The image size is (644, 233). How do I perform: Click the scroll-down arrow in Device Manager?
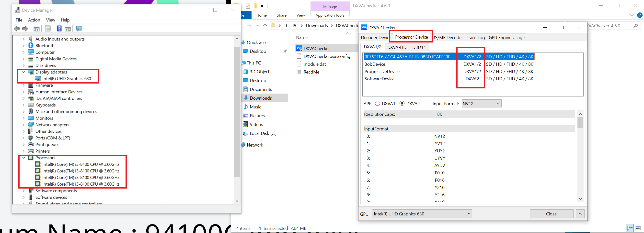pos(237,201)
